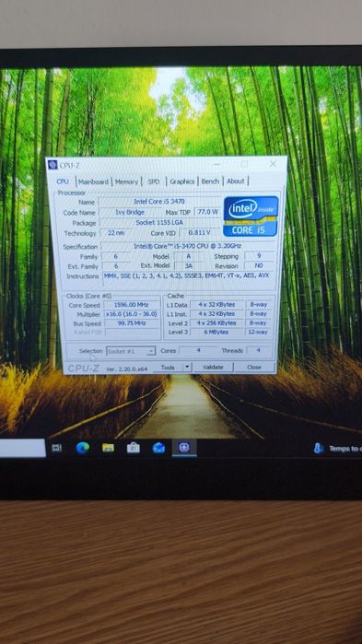The height and width of the screenshot is (644, 362).
Task: Click the Threads value field
Action: 259,350
